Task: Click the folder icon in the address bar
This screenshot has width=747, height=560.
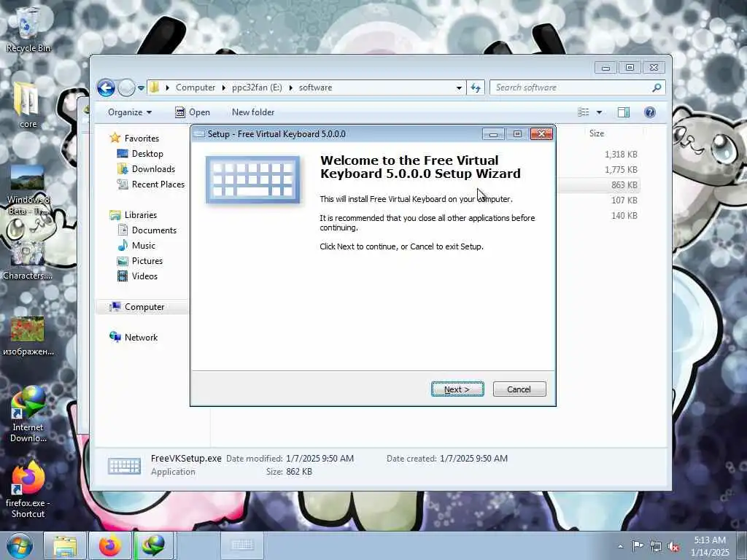Action: 155,87
